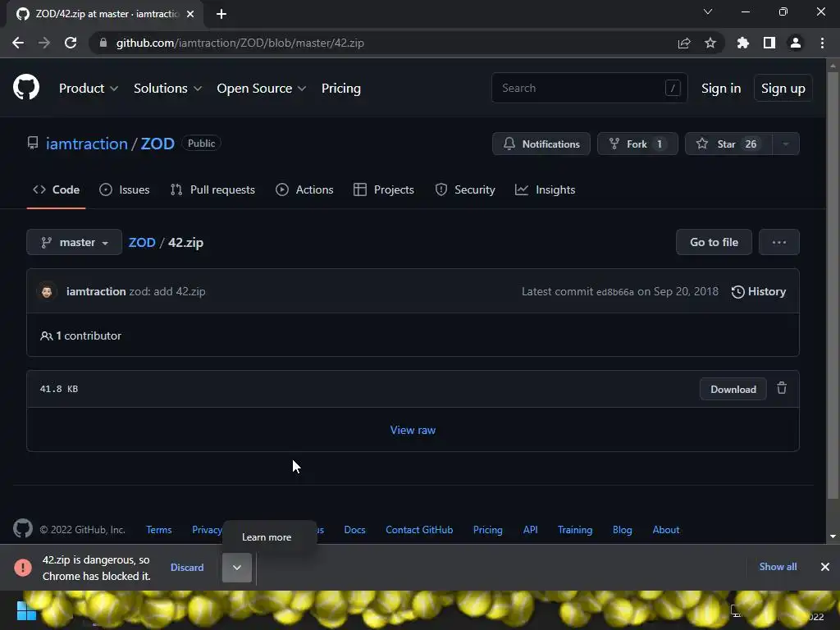Click Sign in link
840x630 pixels.
[721, 89]
